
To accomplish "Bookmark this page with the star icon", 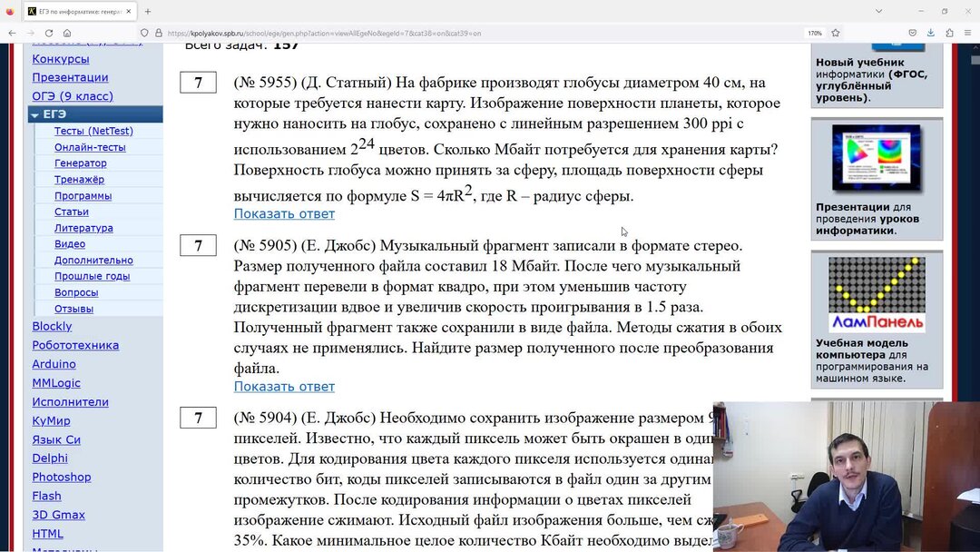I will coord(836,31).
